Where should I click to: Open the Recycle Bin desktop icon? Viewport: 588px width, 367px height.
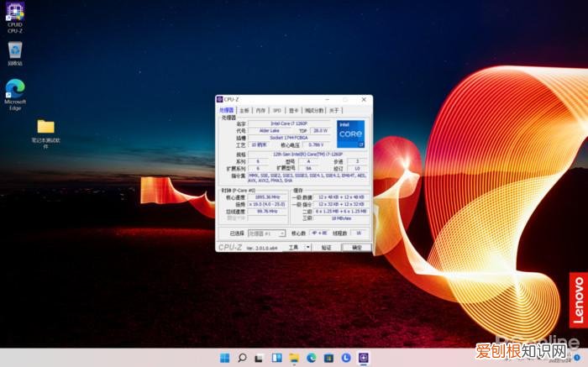[15, 53]
